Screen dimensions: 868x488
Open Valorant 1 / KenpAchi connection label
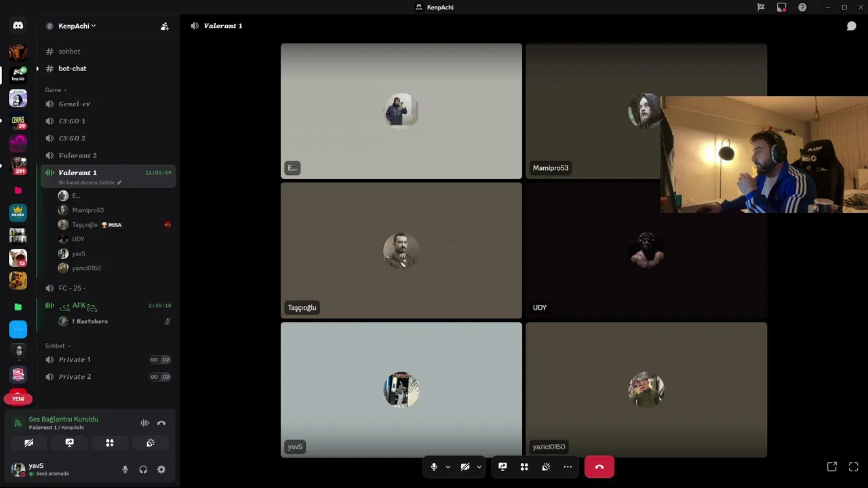[56, 428]
